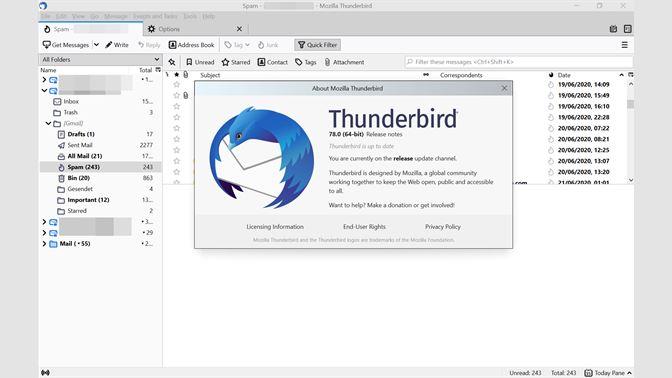Screen dimensions: 672x378
Task: Click message list scroll down arrow
Action: pyautogui.click(x=631, y=180)
